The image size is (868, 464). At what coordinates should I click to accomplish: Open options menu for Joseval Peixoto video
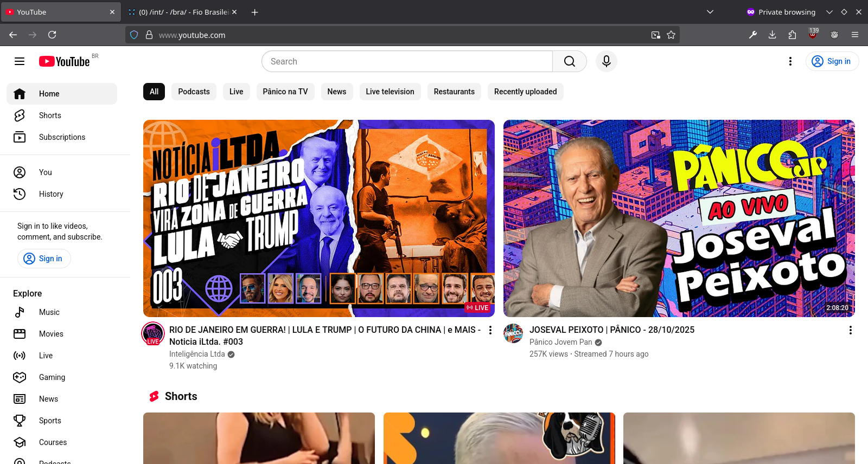click(x=851, y=330)
